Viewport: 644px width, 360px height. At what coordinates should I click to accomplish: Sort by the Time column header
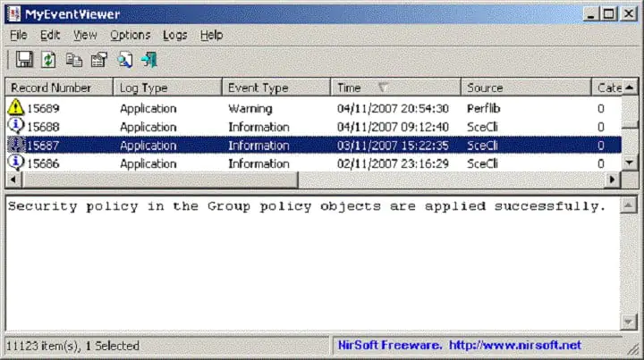396,88
